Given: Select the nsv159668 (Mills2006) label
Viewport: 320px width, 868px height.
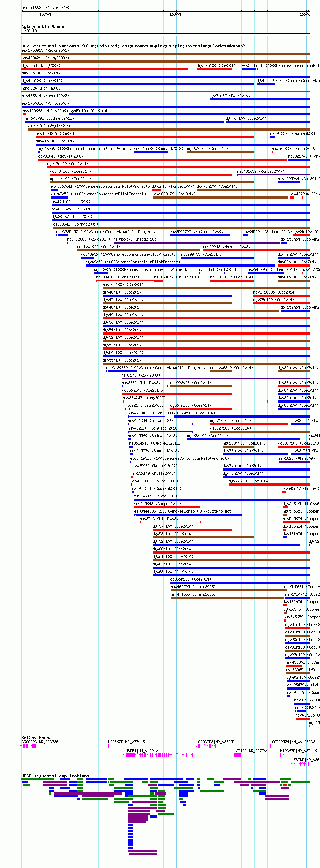Looking at the screenshot, I should [45, 111].
